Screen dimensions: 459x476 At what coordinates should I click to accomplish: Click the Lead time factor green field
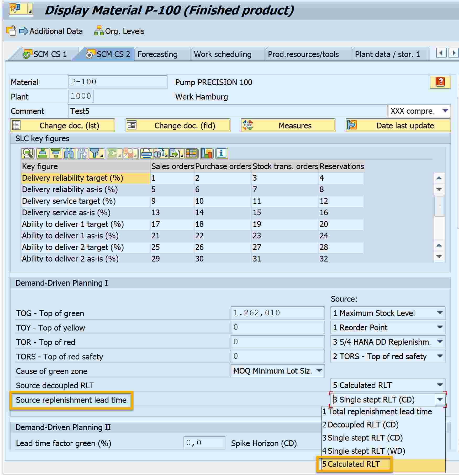coord(204,443)
